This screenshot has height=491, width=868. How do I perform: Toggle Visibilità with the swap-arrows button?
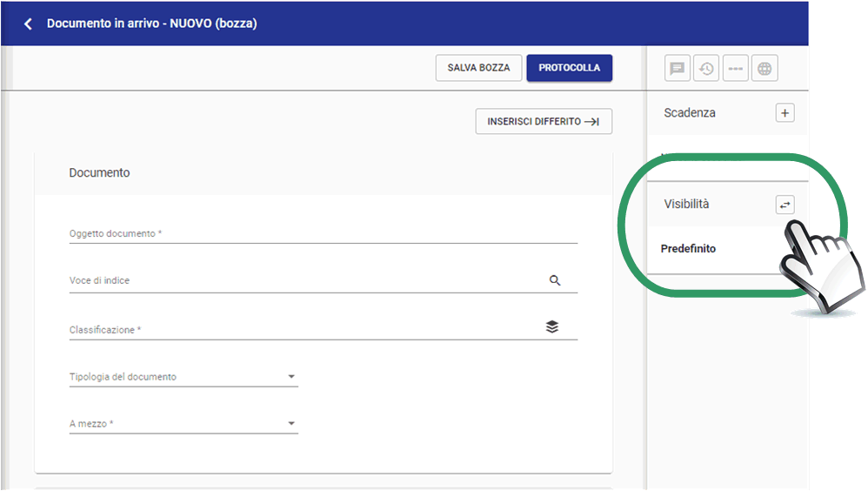pyautogui.click(x=785, y=205)
